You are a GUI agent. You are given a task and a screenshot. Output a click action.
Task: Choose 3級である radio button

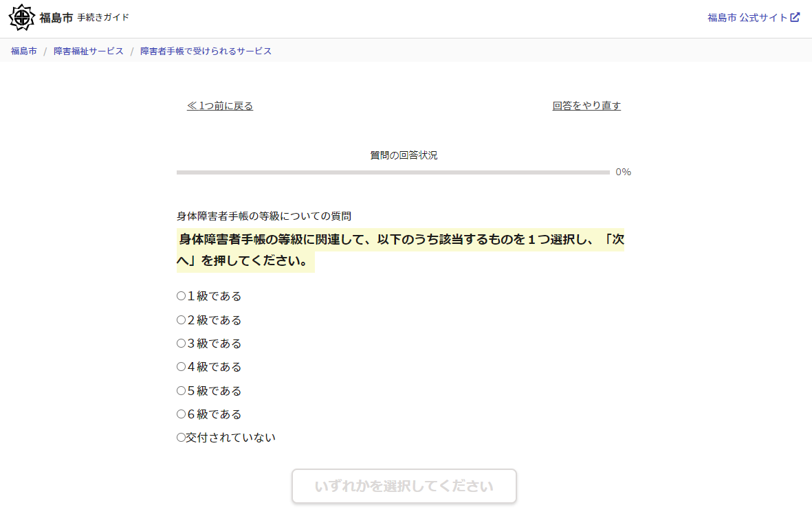pyautogui.click(x=181, y=343)
